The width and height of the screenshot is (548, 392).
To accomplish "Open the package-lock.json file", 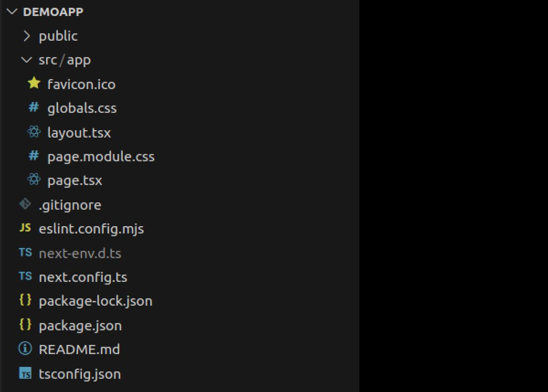I will [95, 301].
